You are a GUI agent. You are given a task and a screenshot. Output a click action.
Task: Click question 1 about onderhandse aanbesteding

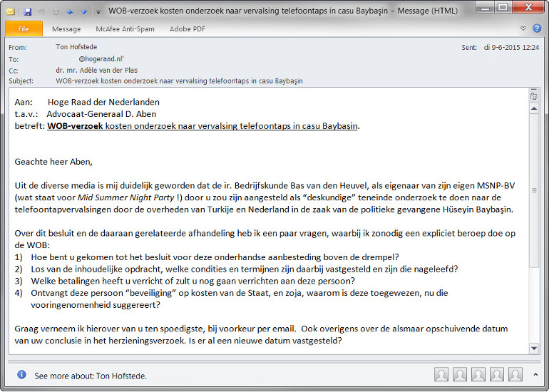coord(215,257)
